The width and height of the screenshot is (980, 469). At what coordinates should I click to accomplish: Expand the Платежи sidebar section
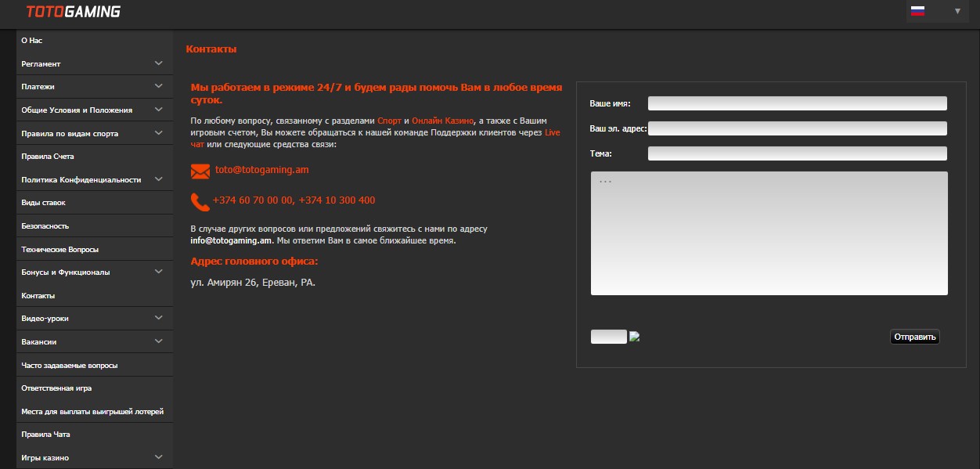click(95, 86)
